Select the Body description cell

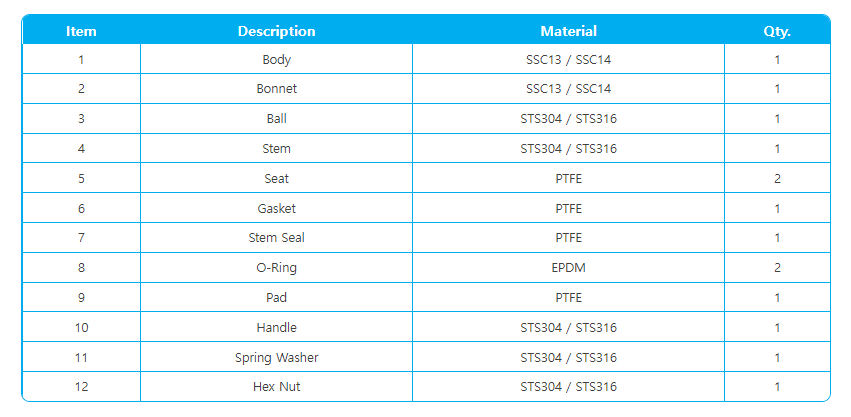pyautogui.click(x=276, y=59)
